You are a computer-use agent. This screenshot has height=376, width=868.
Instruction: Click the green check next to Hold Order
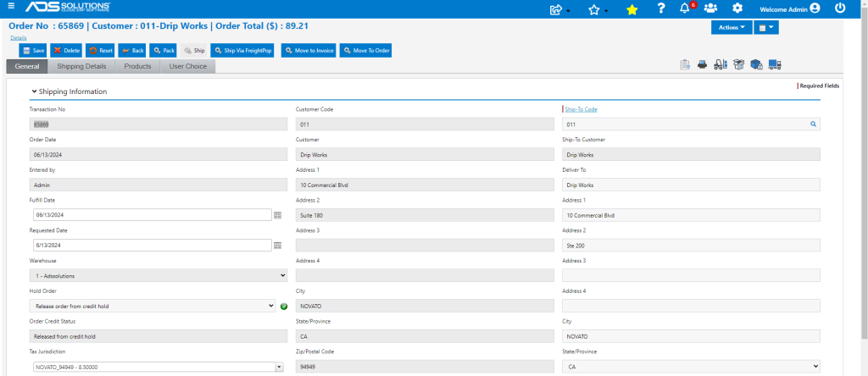click(x=284, y=306)
